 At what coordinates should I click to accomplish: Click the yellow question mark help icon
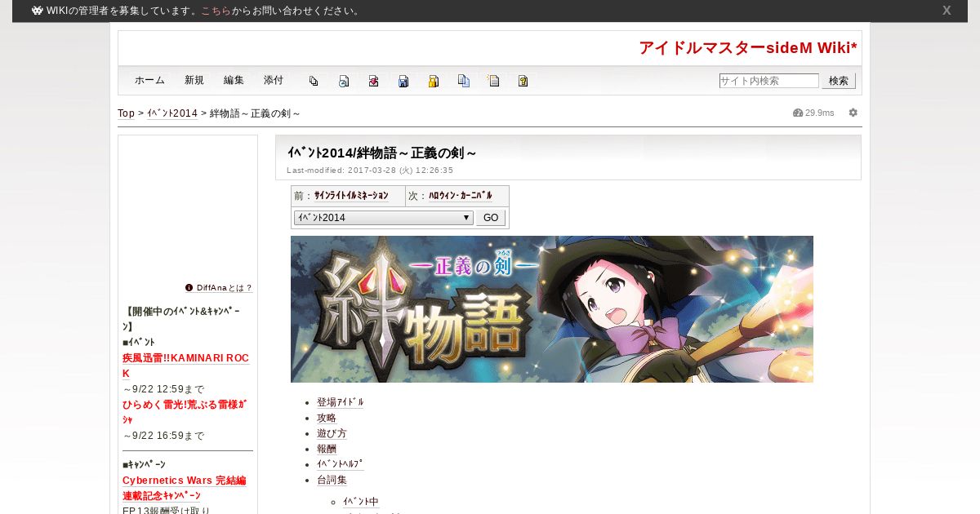coord(523,81)
